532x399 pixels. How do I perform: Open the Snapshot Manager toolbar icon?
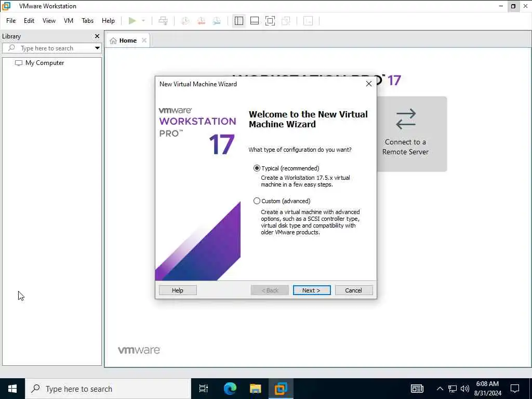pos(217,21)
